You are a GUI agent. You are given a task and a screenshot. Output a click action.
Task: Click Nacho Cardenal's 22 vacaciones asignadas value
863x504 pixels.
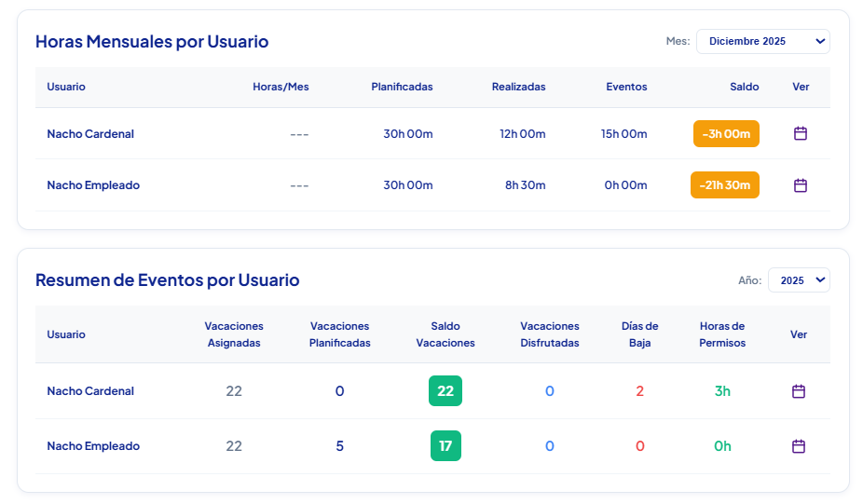234,390
